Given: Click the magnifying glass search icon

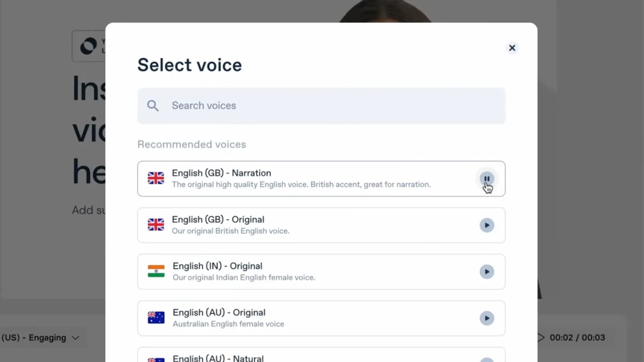Looking at the screenshot, I should tap(153, 106).
